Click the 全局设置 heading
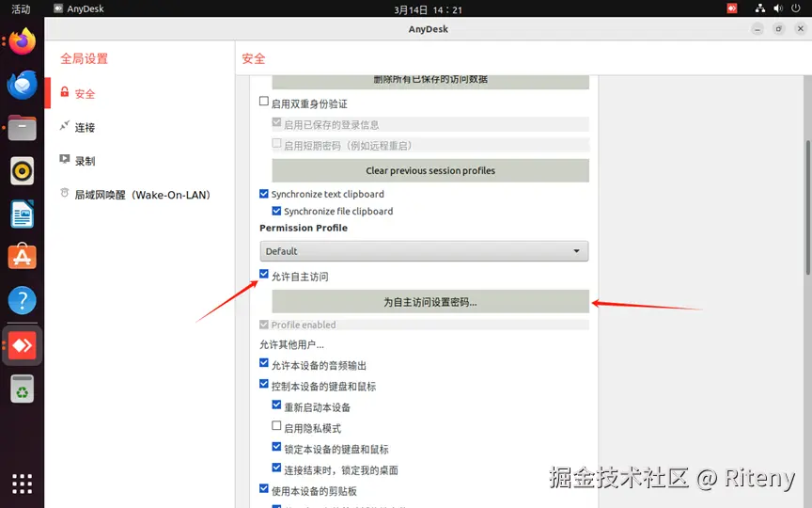Viewport: 812px width, 508px height. tap(85, 58)
